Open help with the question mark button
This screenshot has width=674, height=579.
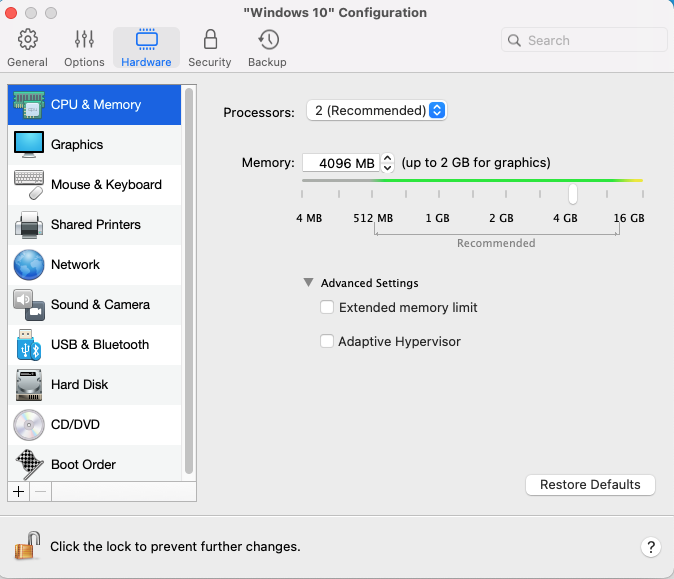tap(651, 547)
